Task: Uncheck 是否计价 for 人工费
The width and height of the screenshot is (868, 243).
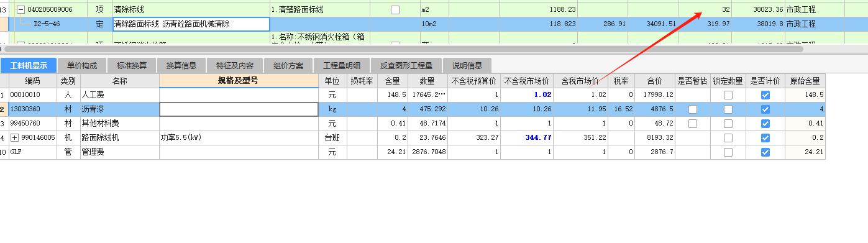Action: 765,95
